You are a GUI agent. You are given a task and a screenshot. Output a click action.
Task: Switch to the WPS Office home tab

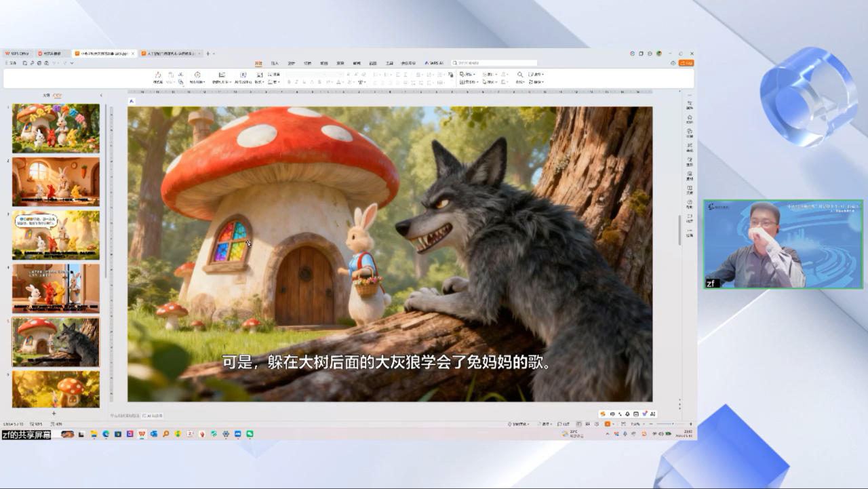click(x=17, y=54)
